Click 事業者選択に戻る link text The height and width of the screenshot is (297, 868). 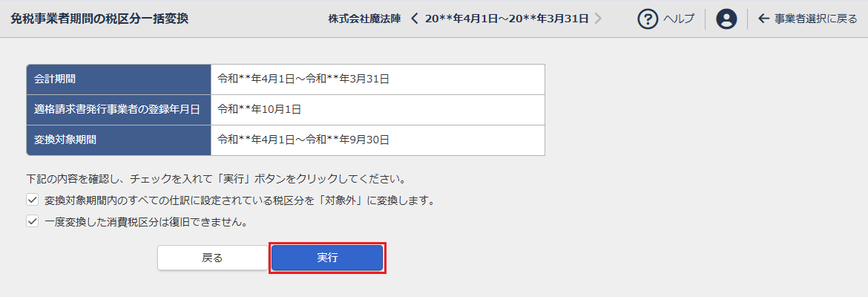(815, 19)
